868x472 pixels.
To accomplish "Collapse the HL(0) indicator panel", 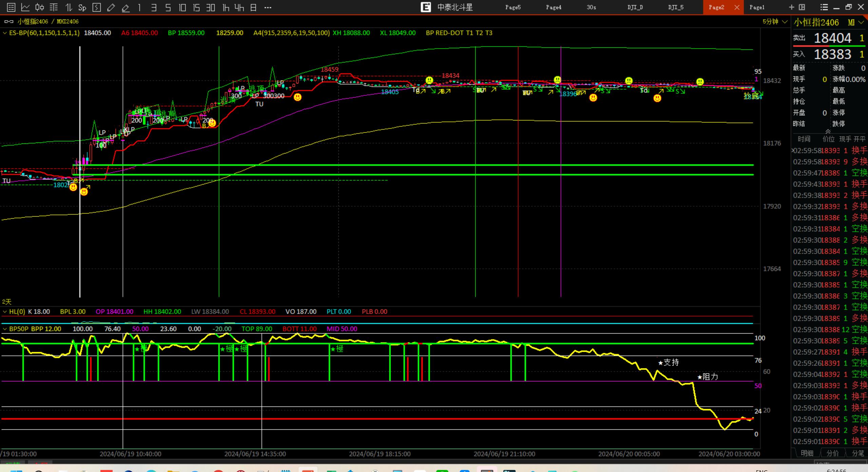I will pyautogui.click(x=5, y=312).
